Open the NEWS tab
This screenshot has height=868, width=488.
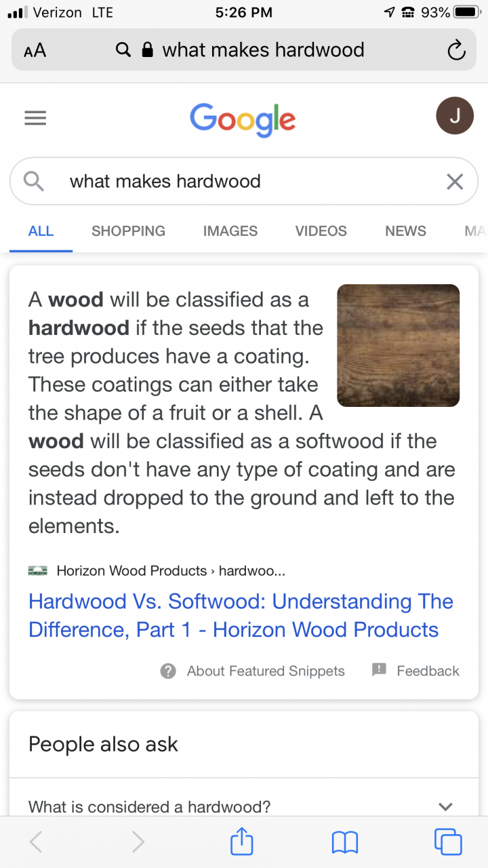(x=405, y=231)
